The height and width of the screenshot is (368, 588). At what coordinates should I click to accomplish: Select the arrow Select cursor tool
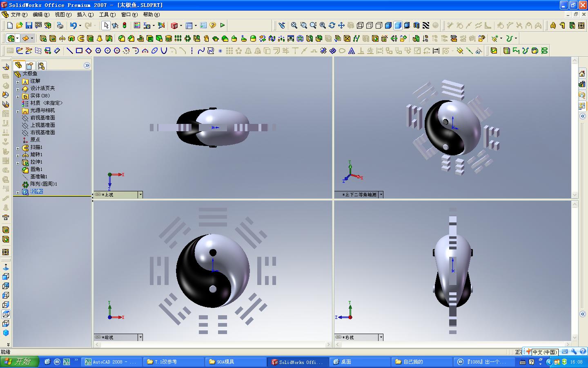[x=106, y=25]
